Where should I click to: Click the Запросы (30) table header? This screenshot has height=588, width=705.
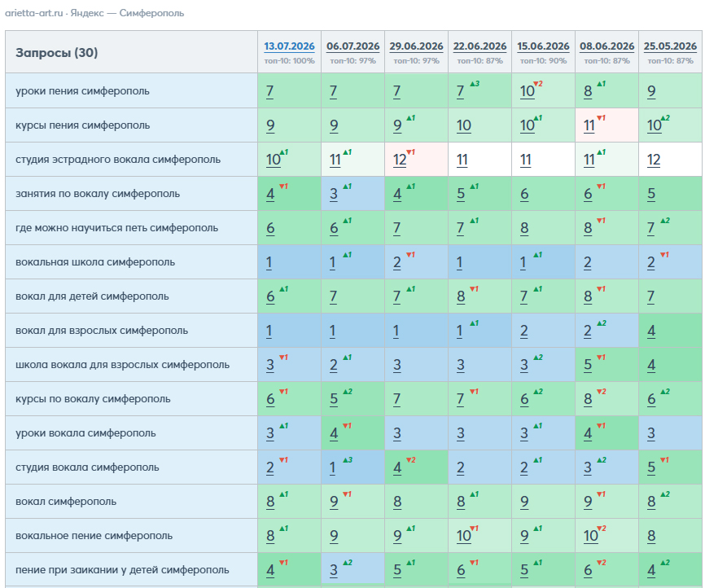[57, 53]
